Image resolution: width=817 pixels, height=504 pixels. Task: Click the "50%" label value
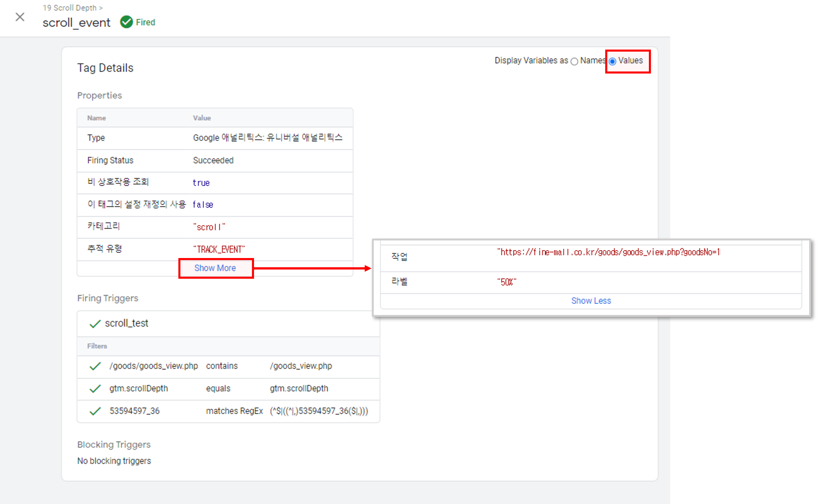[x=506, y=282]
